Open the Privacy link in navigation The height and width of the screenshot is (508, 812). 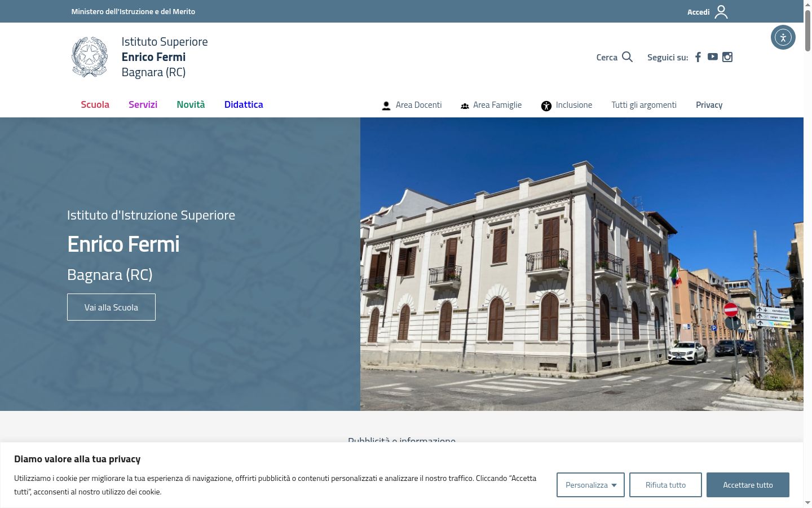pos(709,105)
